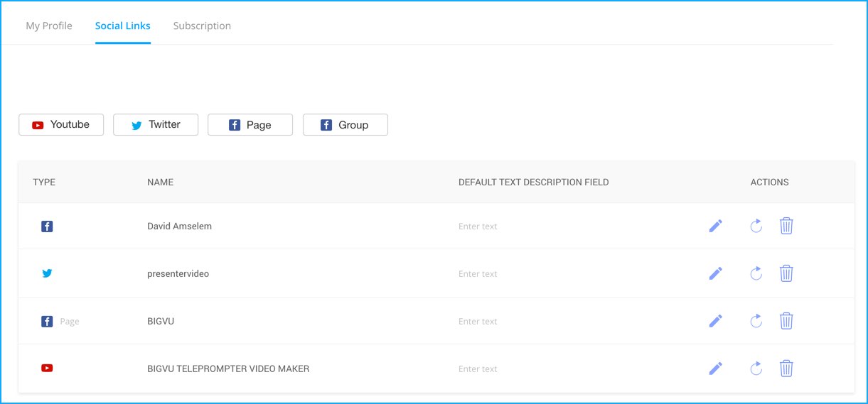Open the My Profile tab
Screen dimensions: 868x404
point(49,26)
